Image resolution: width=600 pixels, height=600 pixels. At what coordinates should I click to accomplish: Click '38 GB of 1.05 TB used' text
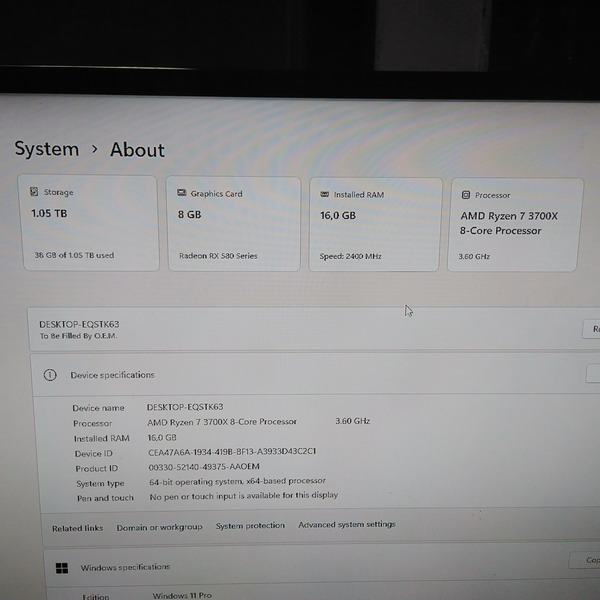74,255
